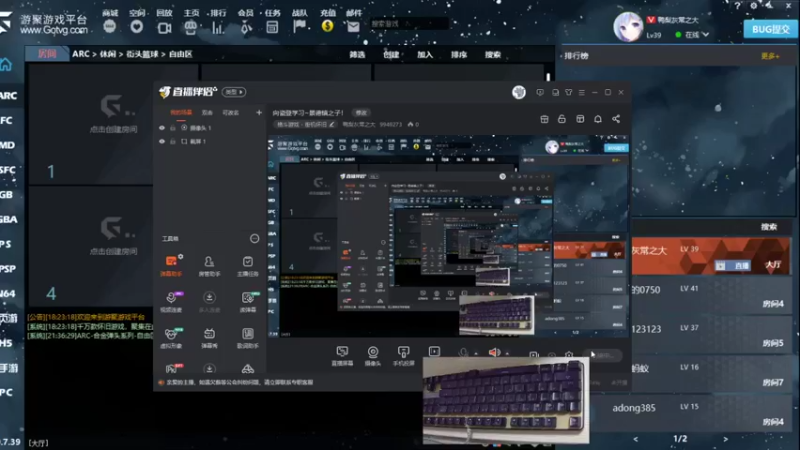
Task: Open the 类型 type selector in 直播伴侣
Action: point(235,92)
